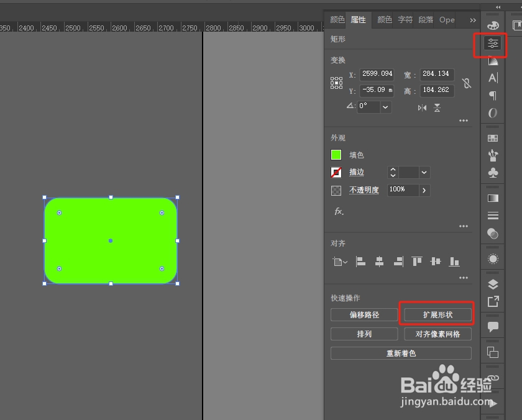This screenshot has width=522, height=420.
Task: Click the 对齐像素网格 button
Action: (437, 334)
